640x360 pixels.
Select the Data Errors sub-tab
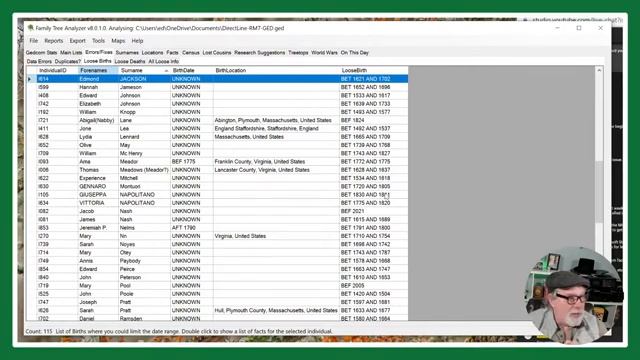tap(39, 62)
